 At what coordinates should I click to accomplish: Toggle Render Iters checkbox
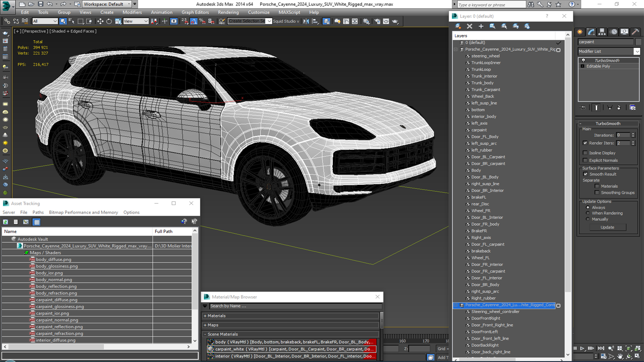pyautogui.click(x=585, y=143)
